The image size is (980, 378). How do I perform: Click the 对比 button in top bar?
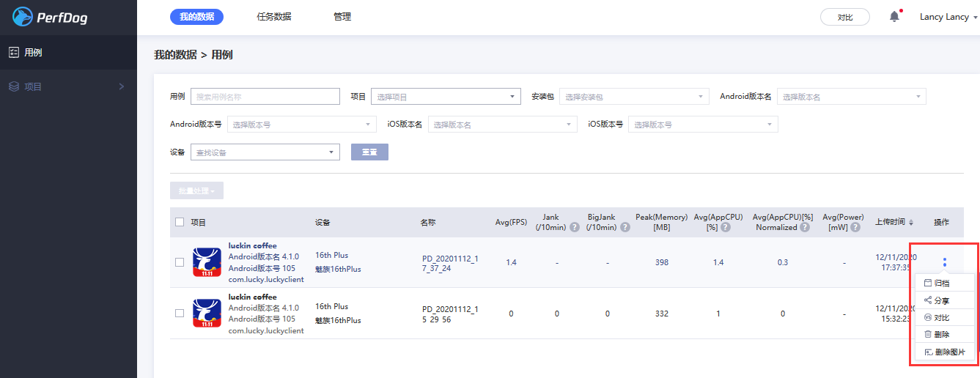844,17
